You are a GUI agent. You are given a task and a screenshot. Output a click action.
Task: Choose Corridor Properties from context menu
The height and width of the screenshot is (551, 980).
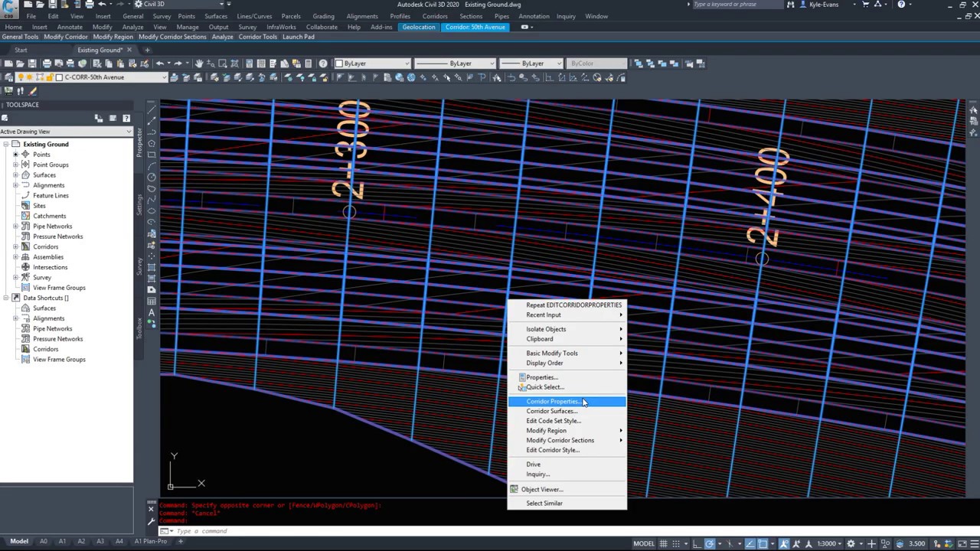tap(567, 402)
